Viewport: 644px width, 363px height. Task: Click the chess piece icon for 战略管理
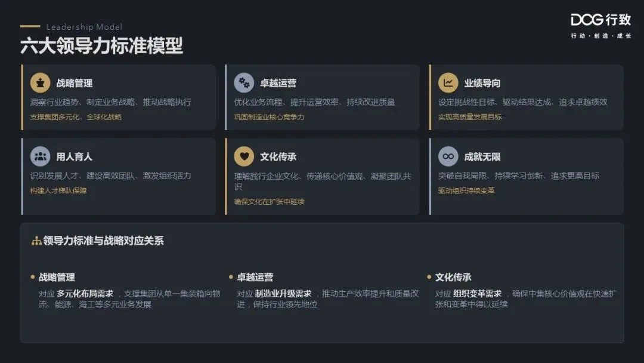click(x=41, y=82)
